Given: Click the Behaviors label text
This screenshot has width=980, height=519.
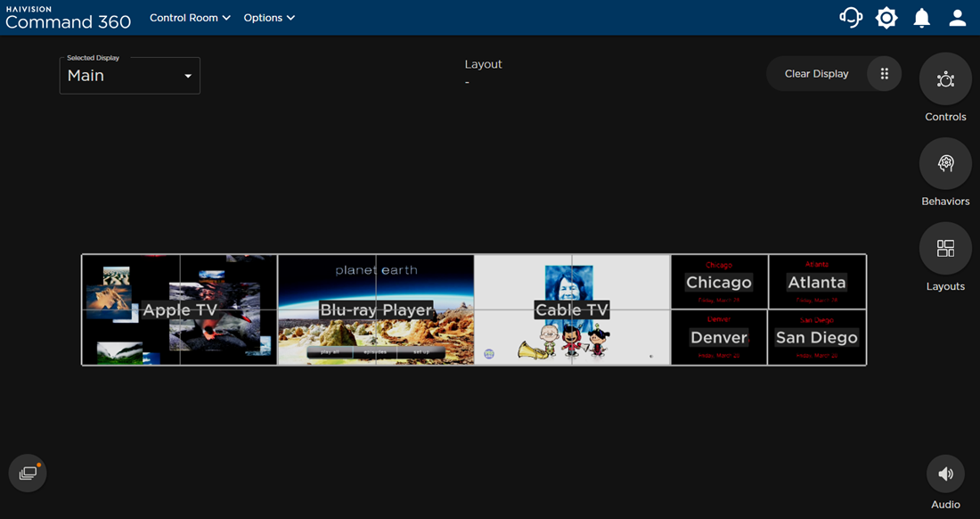Looking at the screenshot, I should click(x=945, y=202).
